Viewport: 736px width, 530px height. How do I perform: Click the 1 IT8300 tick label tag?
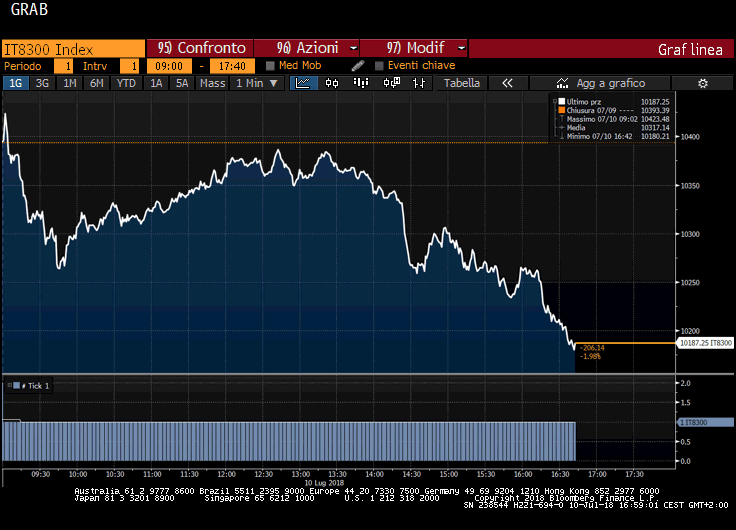click(706, 422)
